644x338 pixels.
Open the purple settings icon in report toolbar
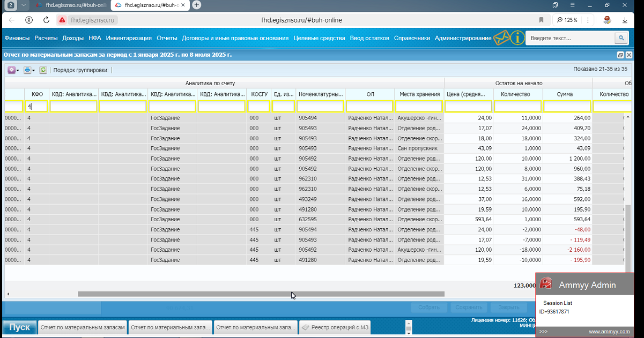coord(11,70)
